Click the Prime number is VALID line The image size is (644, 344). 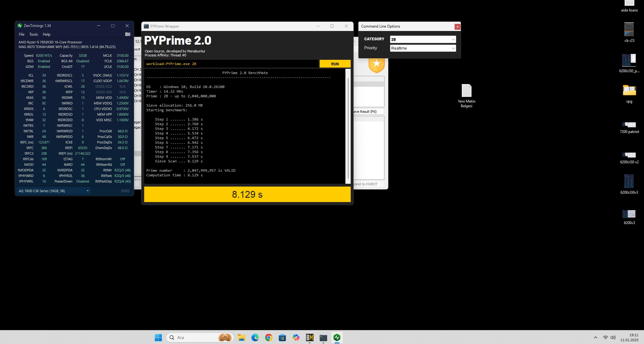click(191, 170)
